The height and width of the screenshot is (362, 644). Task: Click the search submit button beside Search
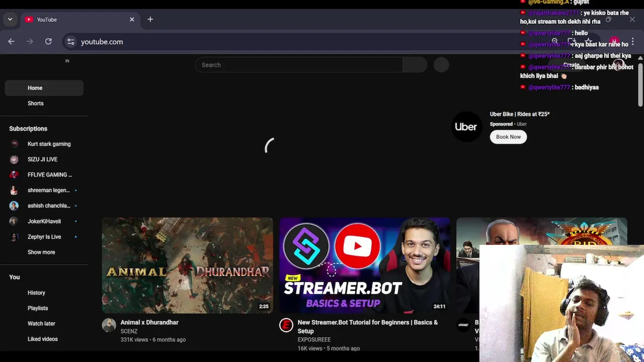click(415, 65)
